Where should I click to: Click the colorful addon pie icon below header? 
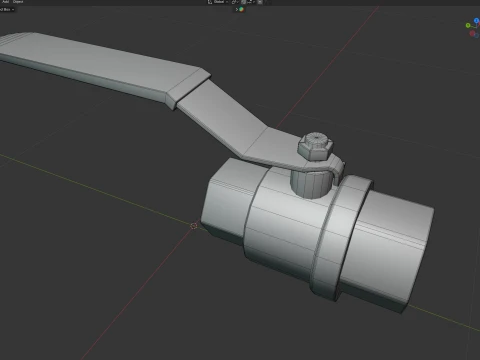click(241, 9)
